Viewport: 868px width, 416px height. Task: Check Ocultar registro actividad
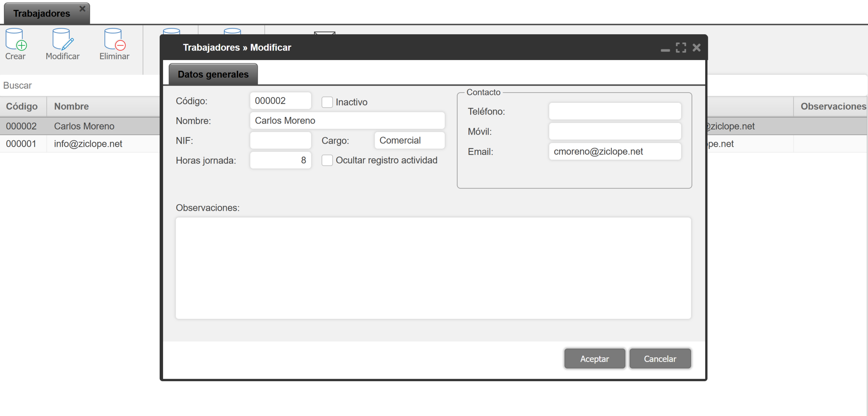click(328, 160)
